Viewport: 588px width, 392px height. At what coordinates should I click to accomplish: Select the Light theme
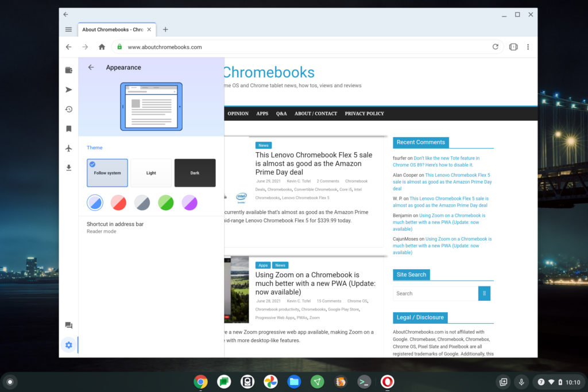tap(151, 173)
